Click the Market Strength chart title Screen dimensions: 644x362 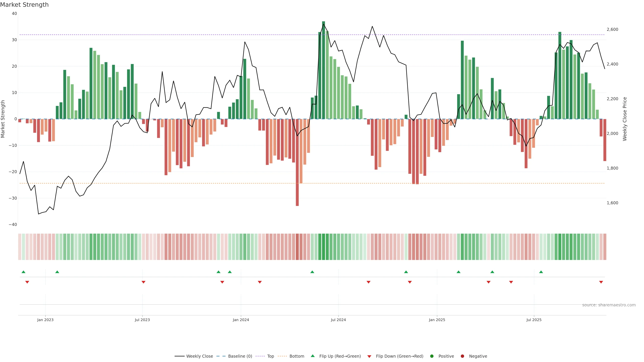click(x=24, y=5)
